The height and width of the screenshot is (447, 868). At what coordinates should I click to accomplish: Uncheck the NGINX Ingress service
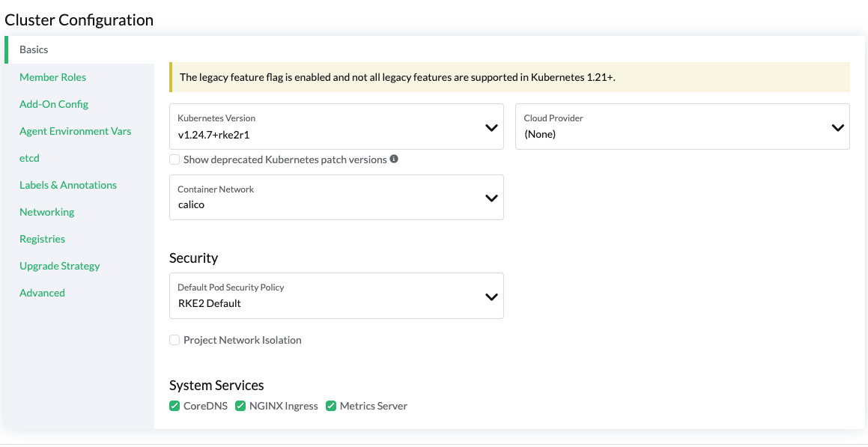[x=240, y=405]
